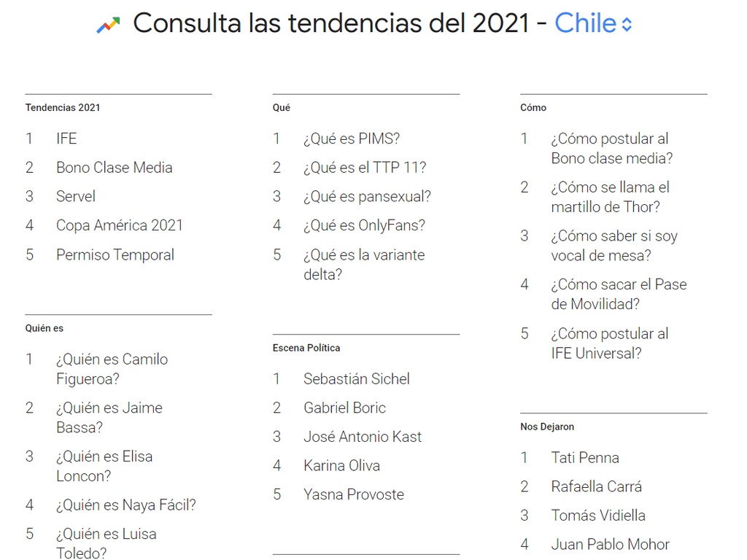Click 'Servel' in the trends list
Image resolution: width=747 pixels, height=560 pixels.
click(x=75, y=196)
